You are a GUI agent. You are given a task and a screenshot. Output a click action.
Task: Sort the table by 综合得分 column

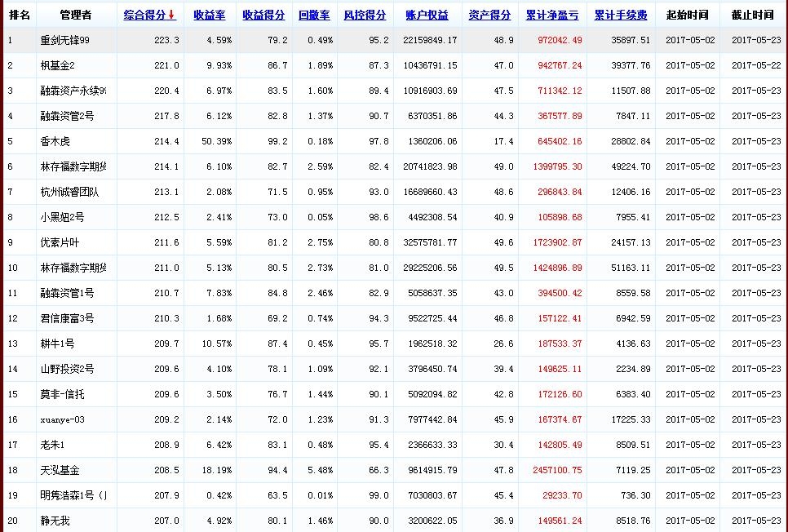pyautogui.click(x=150, y=16)
